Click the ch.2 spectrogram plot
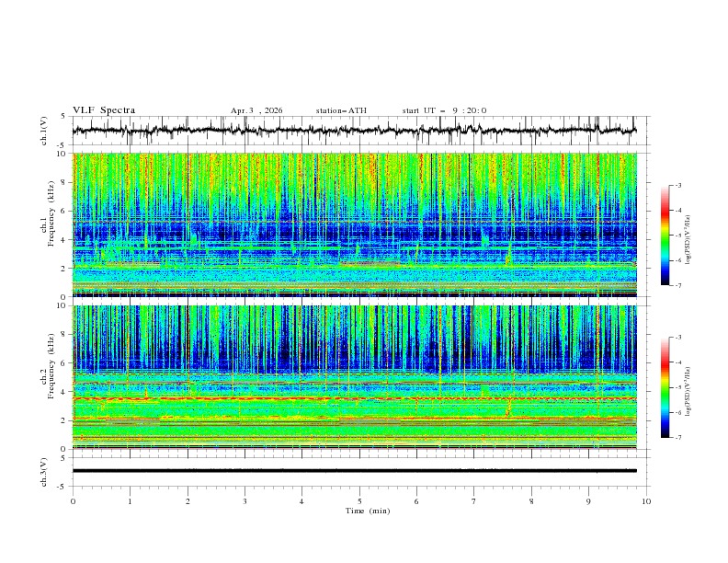This screenshot has height=563, width=728. (354, 377)
